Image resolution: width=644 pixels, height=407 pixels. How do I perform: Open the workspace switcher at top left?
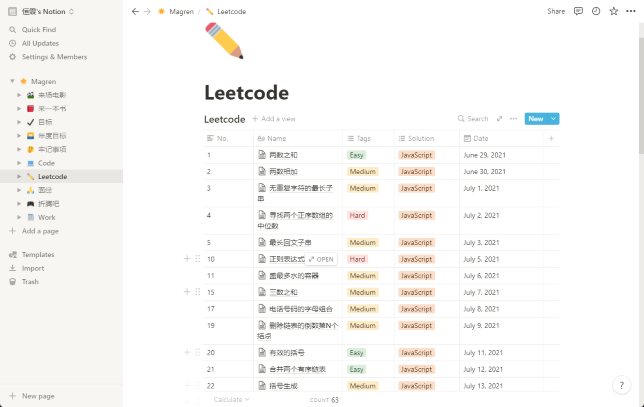55,11
